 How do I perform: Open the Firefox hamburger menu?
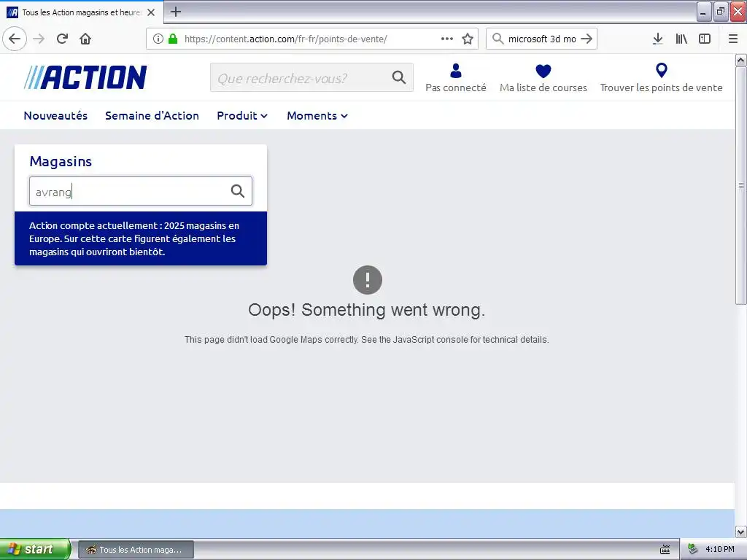point(732,39)
